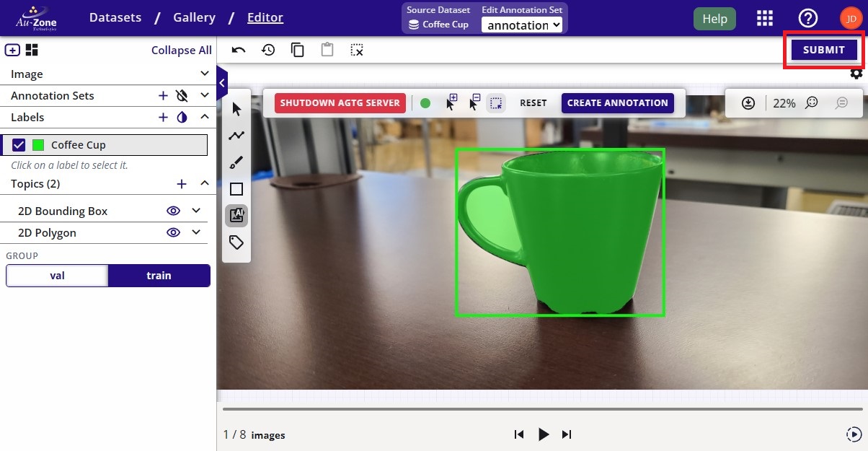Screen dimensions: 868x451
Task: Select the rectangle box tool
Action: coord(236,189)
